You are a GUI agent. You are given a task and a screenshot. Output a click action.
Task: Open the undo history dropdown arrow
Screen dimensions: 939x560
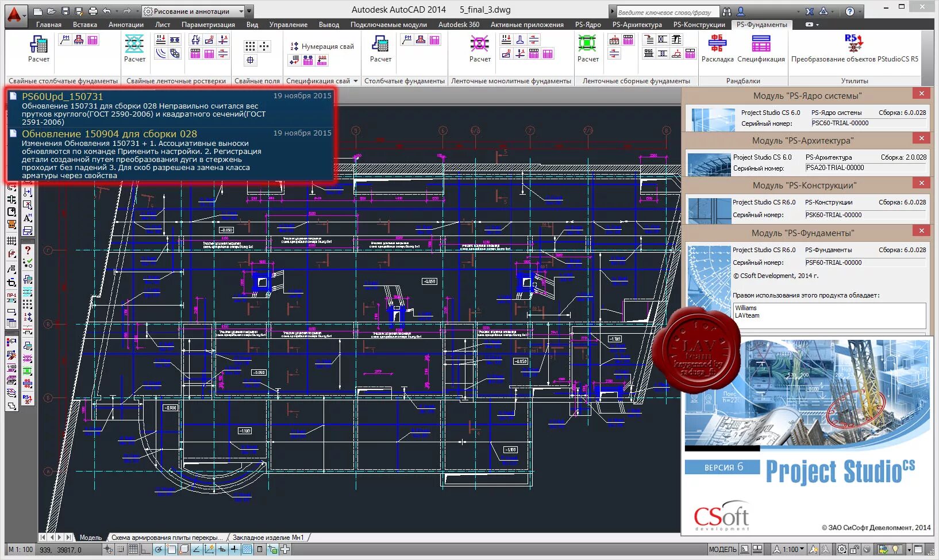(x=116, y=11)
